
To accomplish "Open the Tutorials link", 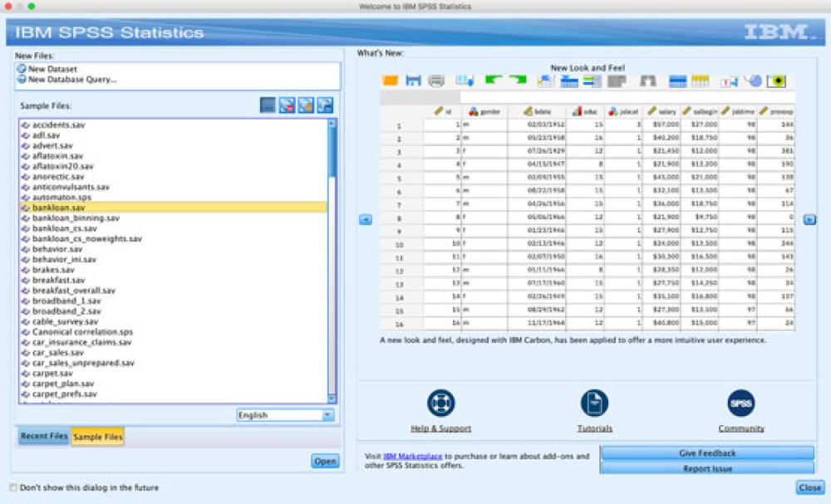I will click(595, 428).
